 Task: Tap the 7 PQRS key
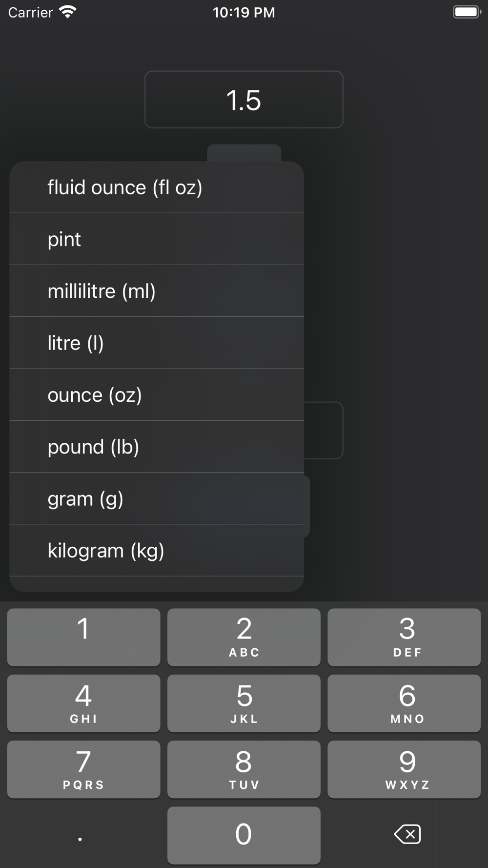(83, 769)
